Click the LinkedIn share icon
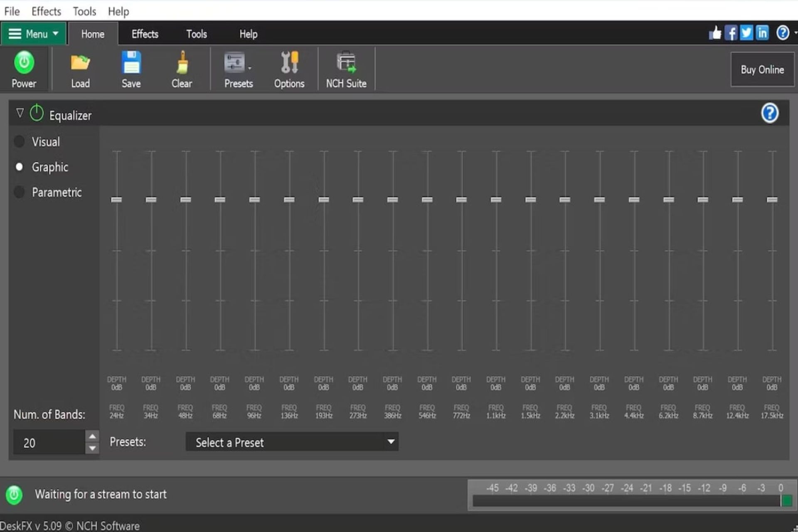The width and height of the screenshot is (798, 532). pyautogui.click(x=762, y=33)
